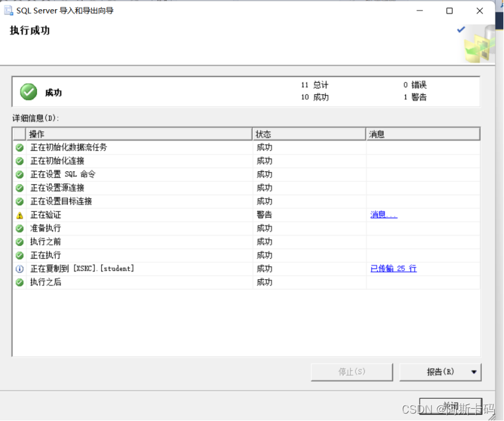Click the green check icon beside 正在执行
The width and height of the screenshot is (504, 421).
pyautogui.click(x=20, y=256)
